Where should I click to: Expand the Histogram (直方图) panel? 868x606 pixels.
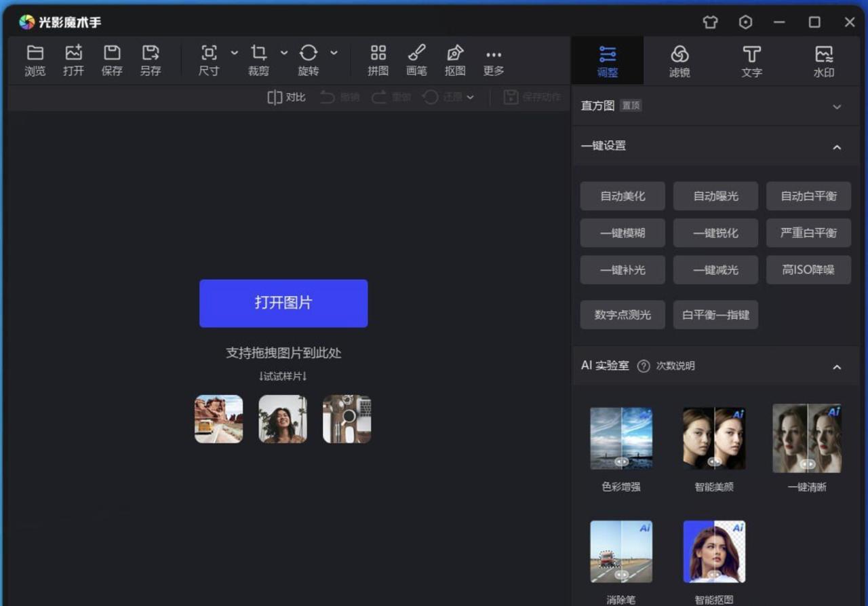[837, 107]
